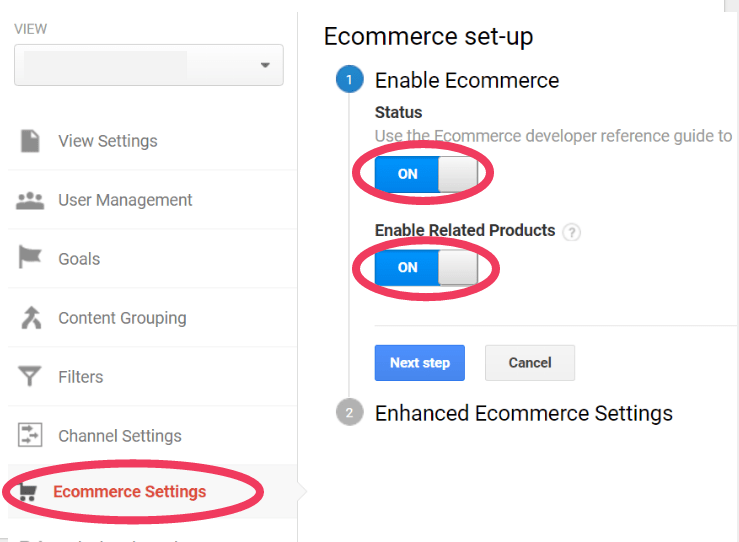Expand step 1 Enable Ecommerce
This screenshot has height=542, width=739.
coord(466,80)
